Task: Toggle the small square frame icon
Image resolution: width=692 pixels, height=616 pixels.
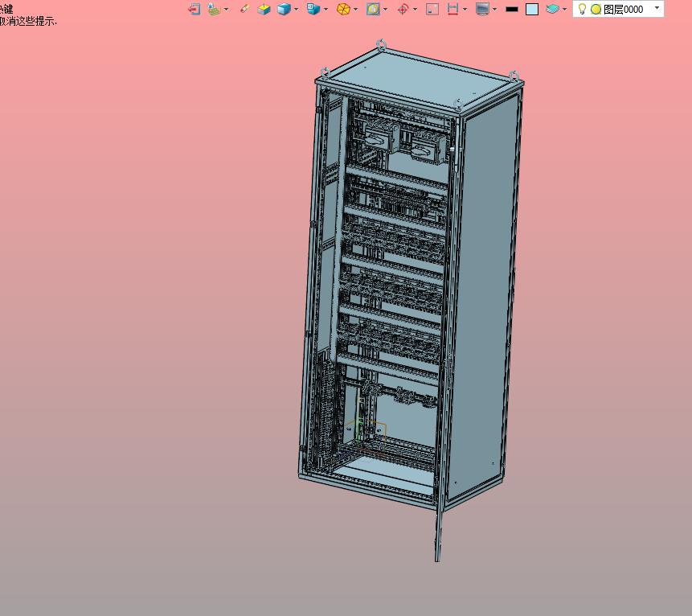Action: click(432, 9)
